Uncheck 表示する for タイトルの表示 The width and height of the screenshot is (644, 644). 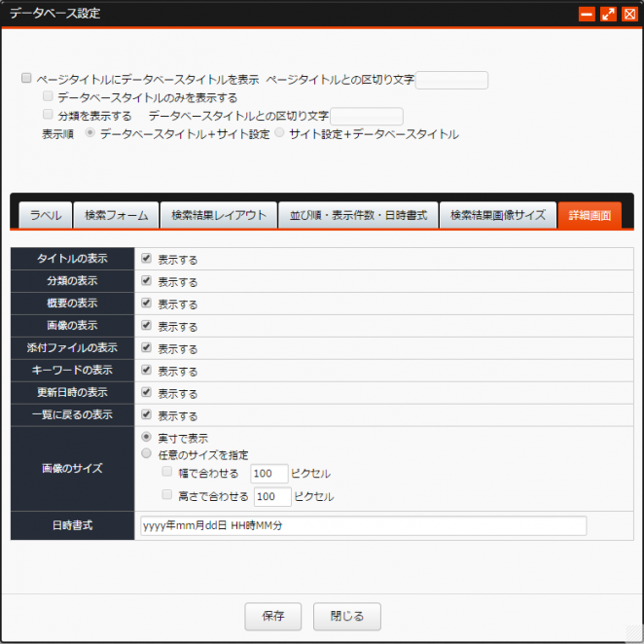[146, 259]
